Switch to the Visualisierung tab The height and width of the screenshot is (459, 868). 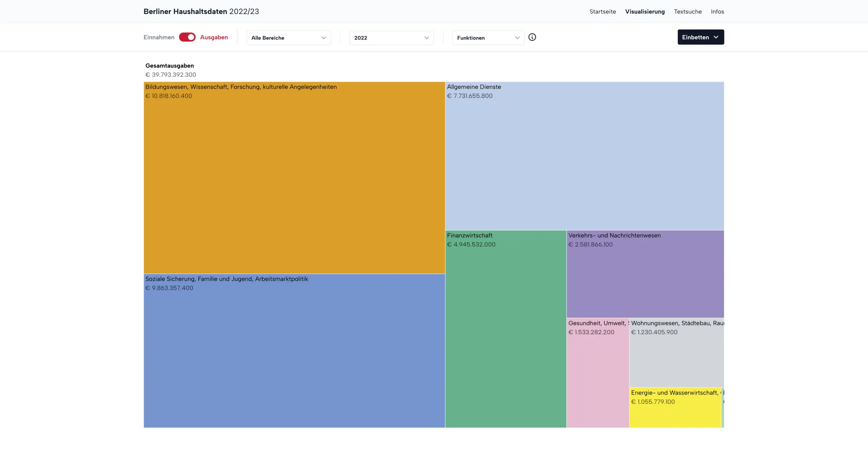click(x=645, y=11)
